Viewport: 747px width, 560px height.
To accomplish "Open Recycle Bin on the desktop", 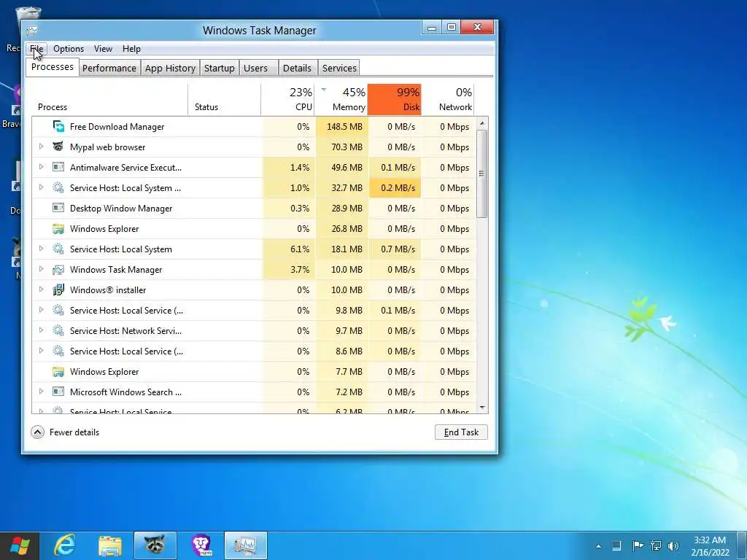I will [27, 28].
